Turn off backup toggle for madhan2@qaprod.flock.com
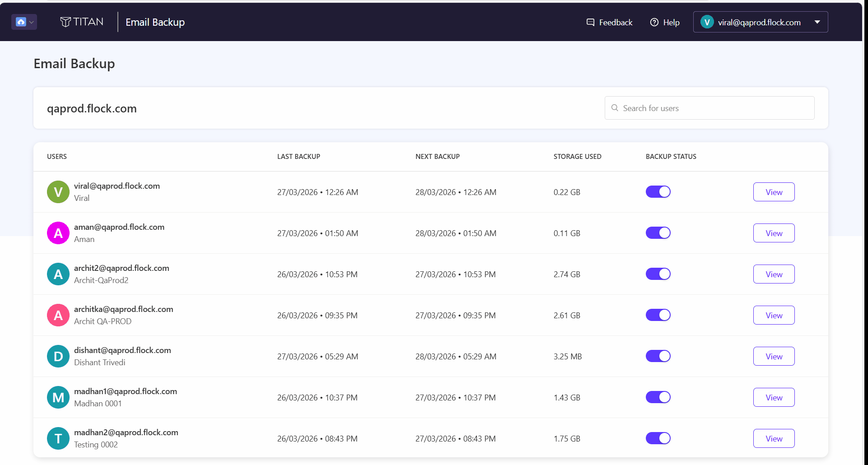 coord(658,438)
